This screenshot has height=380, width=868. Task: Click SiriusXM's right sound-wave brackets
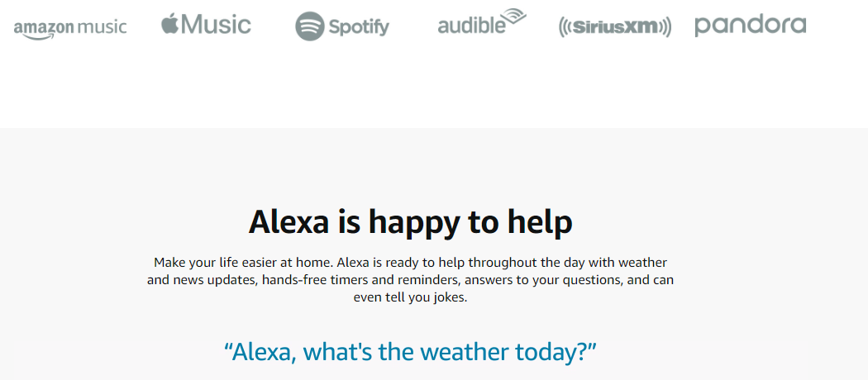tap(665, 27)
